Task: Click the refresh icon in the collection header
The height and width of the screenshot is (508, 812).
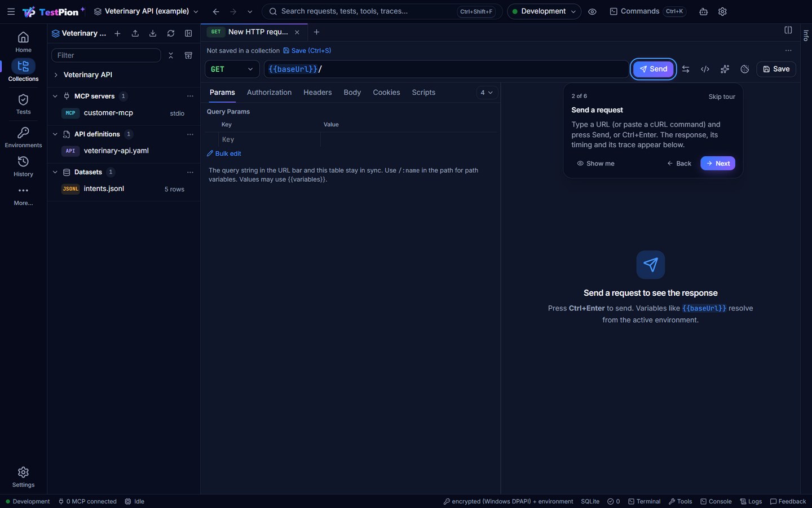Action: [171, 33]
